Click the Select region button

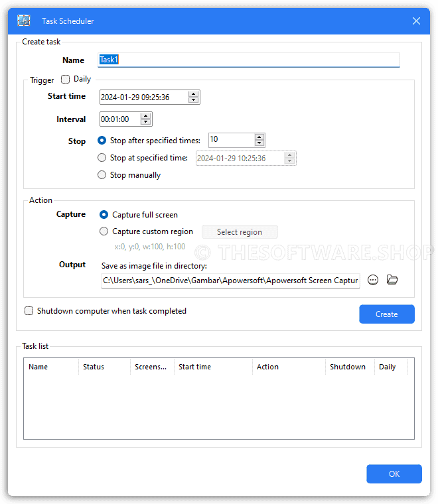(x=240, y=232)
